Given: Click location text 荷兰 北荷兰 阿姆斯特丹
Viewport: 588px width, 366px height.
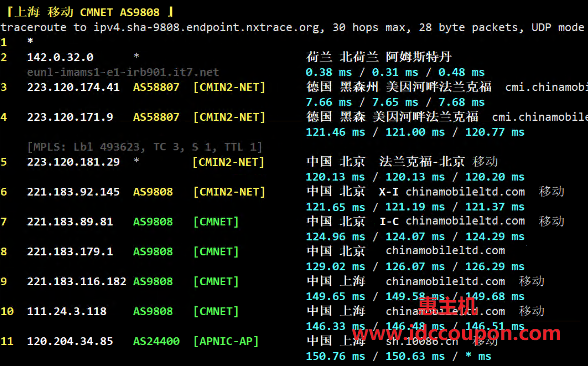Looking at the screenshot, I should (x=379, y=57).
